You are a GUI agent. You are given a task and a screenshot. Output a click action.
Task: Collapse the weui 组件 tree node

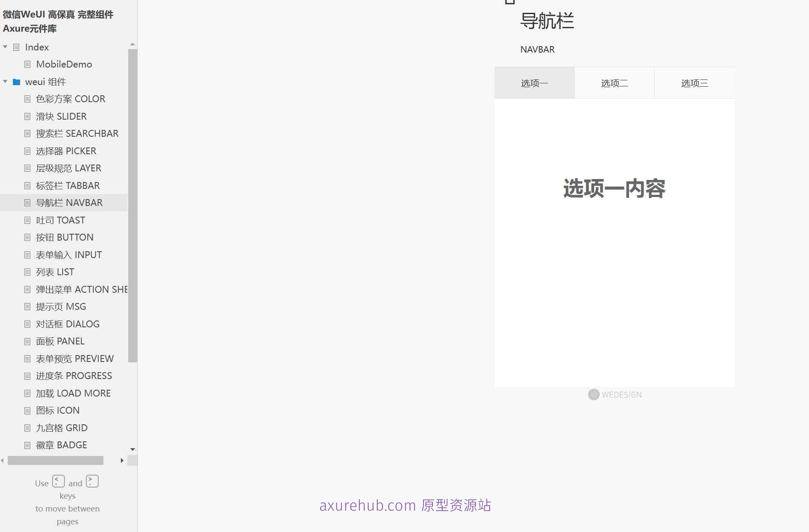5,82
